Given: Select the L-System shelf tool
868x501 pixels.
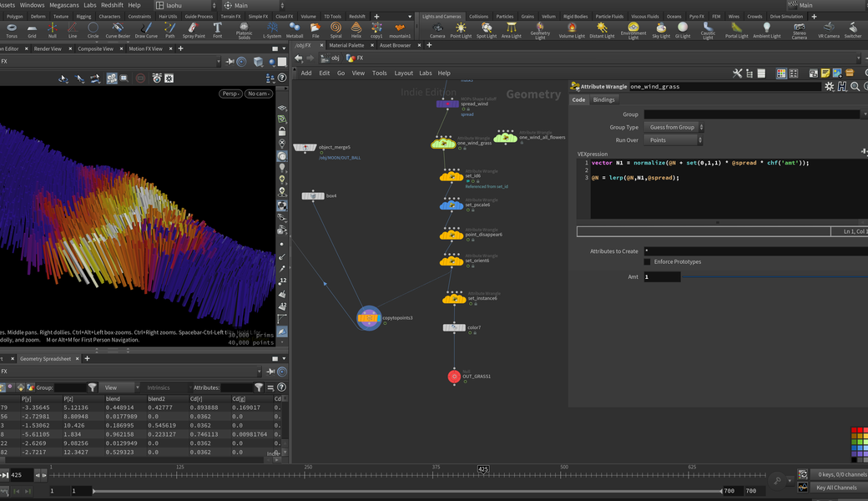Looking at the screenshot, I should click(272, 29).
